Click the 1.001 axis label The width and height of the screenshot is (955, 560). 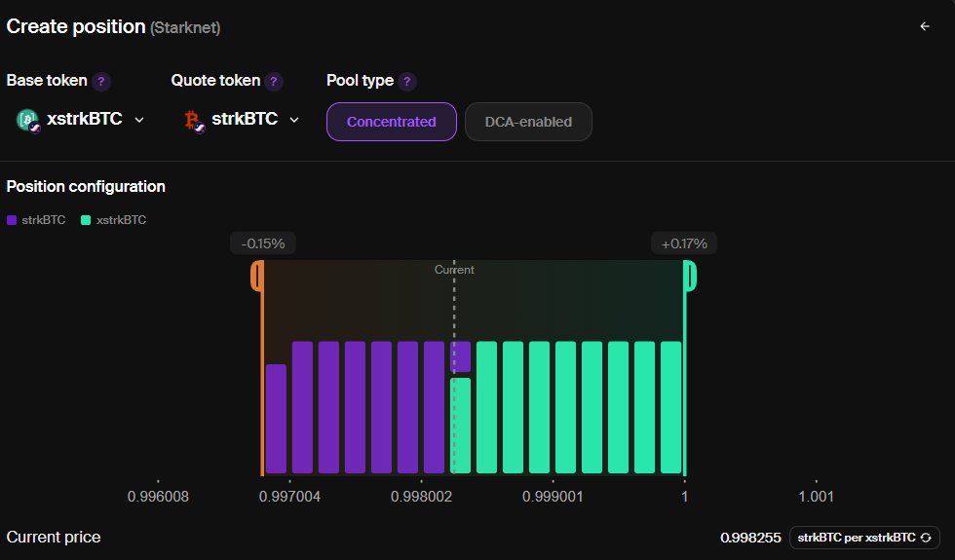[817, 497]
